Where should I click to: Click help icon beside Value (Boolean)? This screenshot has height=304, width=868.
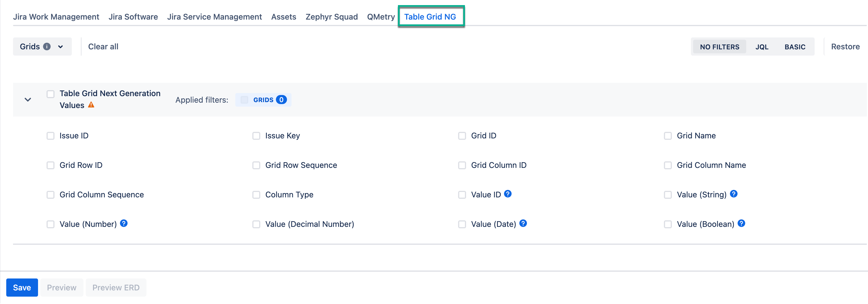(741, 223)
